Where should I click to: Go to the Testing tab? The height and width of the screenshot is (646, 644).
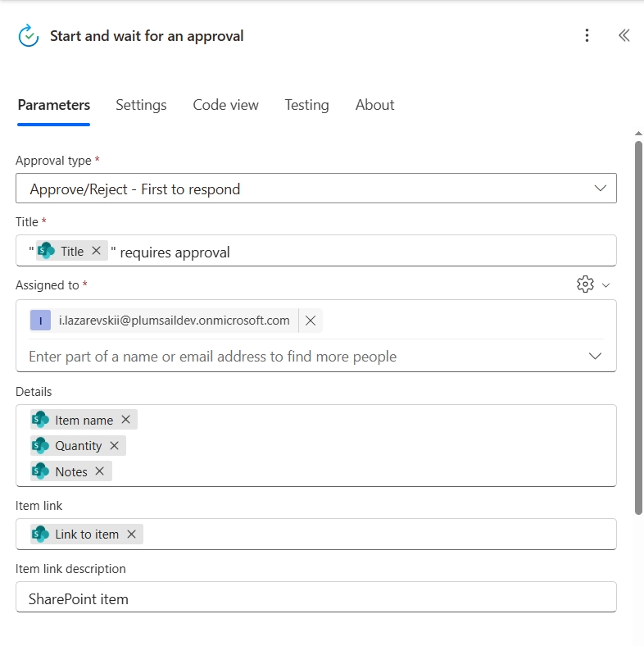(306, 105)
